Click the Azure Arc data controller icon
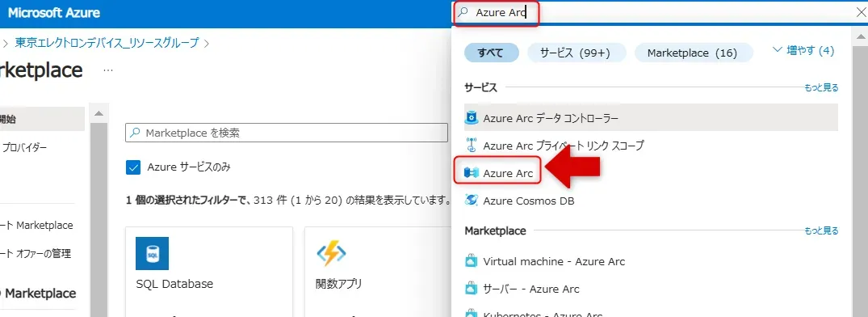 click(471, 118)
